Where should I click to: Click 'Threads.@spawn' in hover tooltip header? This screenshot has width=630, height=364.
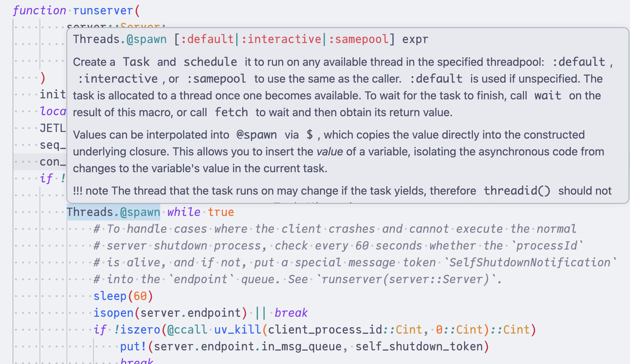120,39
